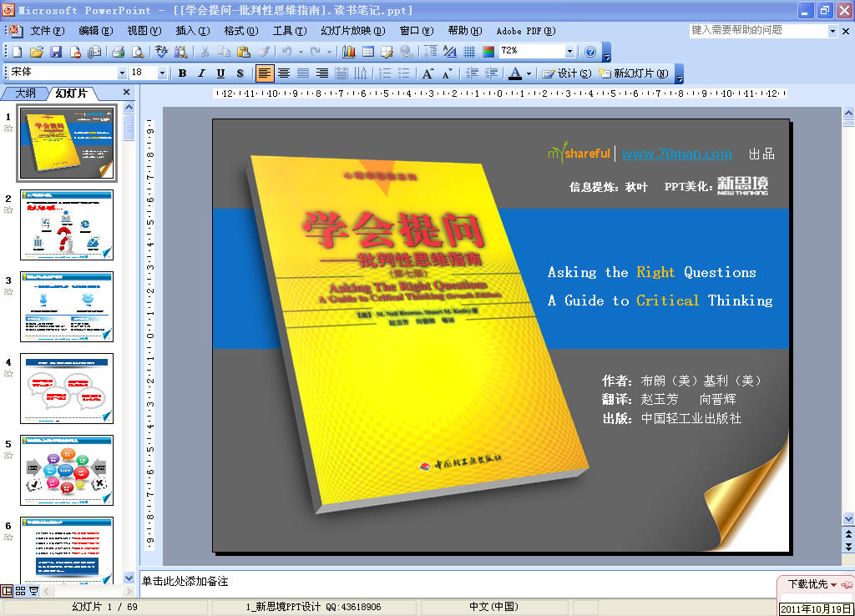Toggle underline formatting

220,73
